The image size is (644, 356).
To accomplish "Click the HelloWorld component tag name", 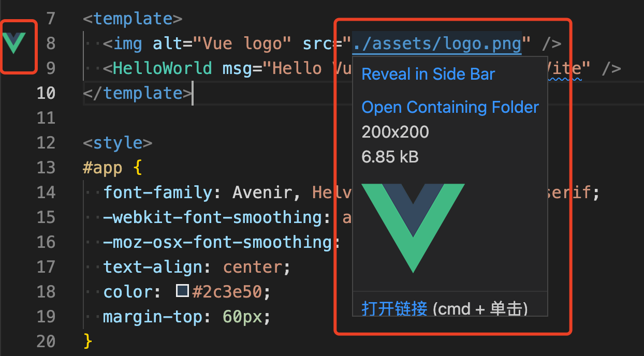I will point(162,68).
